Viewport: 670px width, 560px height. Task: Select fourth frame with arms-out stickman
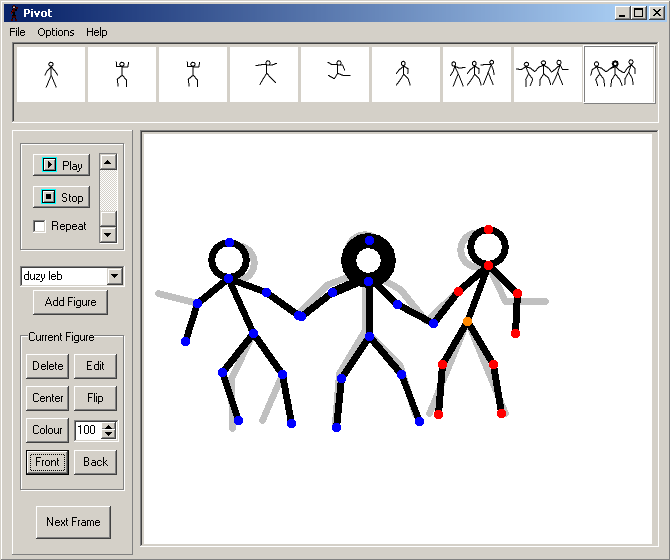tap(264, 74)
